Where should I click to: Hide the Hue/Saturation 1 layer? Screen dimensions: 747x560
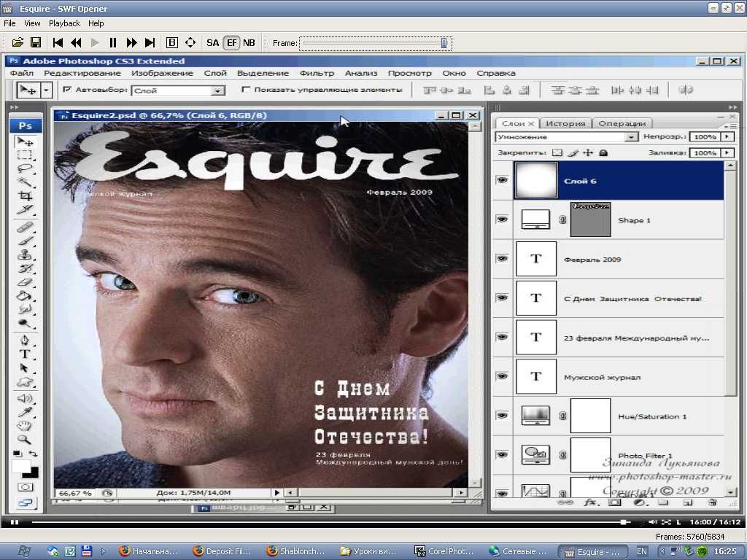coord(502,415)
